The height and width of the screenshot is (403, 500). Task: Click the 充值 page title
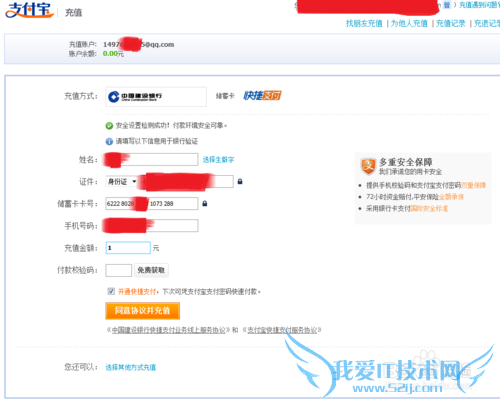(73, 13)
